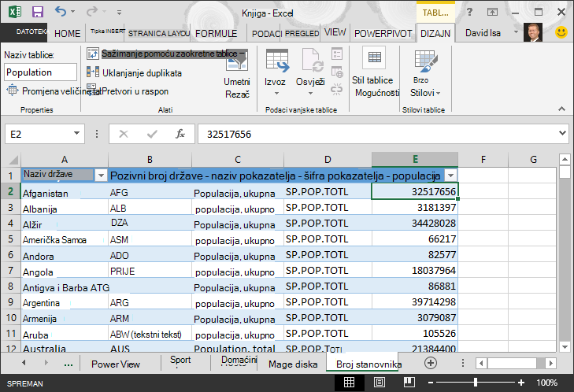Switch to the HOME ribbon tab
The width and height of the screenshot is (574, 392).
[x=68, y=34]
